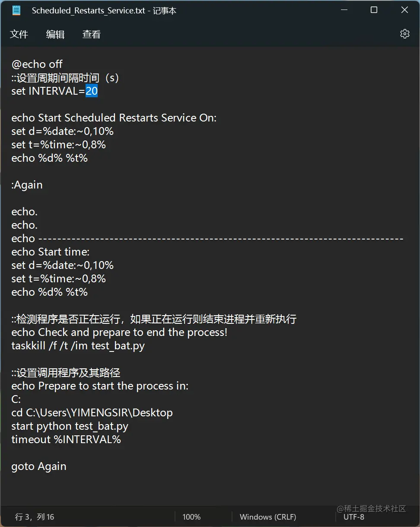The width and height of the screenshot is (420, 527).
Task: Open the 文件 menu
Action: pyautogui.click(x=19, y=34)
